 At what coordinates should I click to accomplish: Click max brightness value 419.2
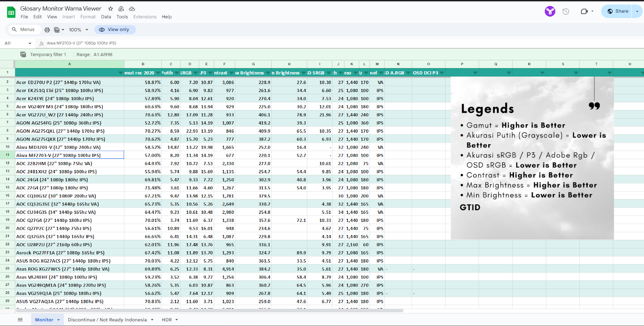point(253,123)
